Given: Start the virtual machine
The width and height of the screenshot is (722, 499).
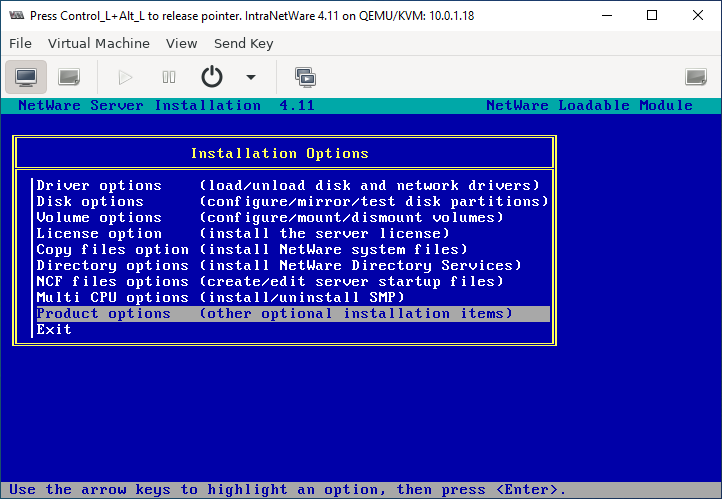Looking at the screenshot, I should pyautogui.click(x=125, y=77).
